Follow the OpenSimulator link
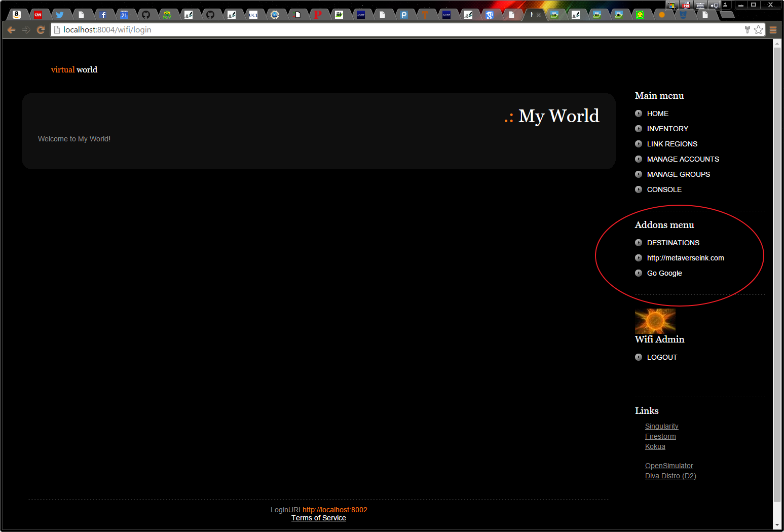The width and height of the screenshot is (784, 532). (669, 466)
